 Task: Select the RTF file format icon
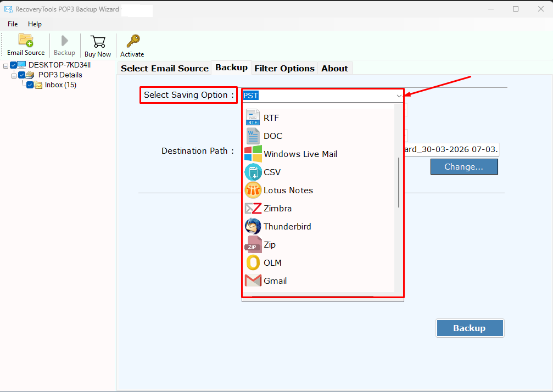[253, 117]
